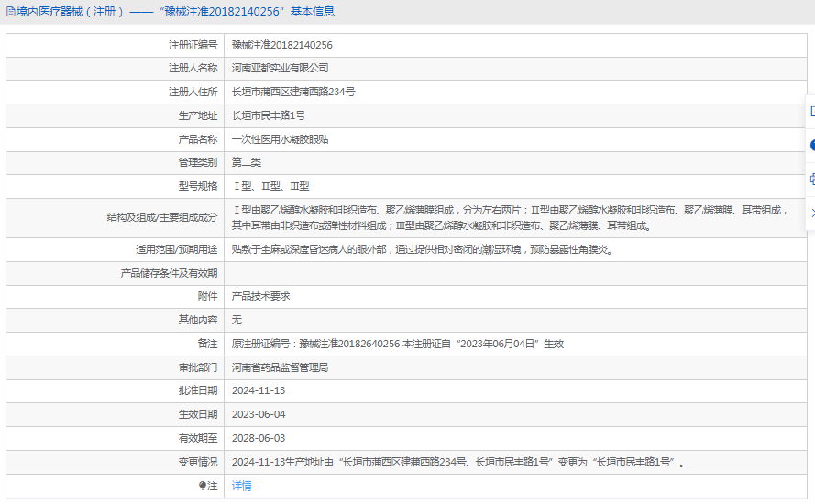Click the 产品技术要求 attachment text
The height and width of the screenshot is (504, 815).
[x=260, y=297]
